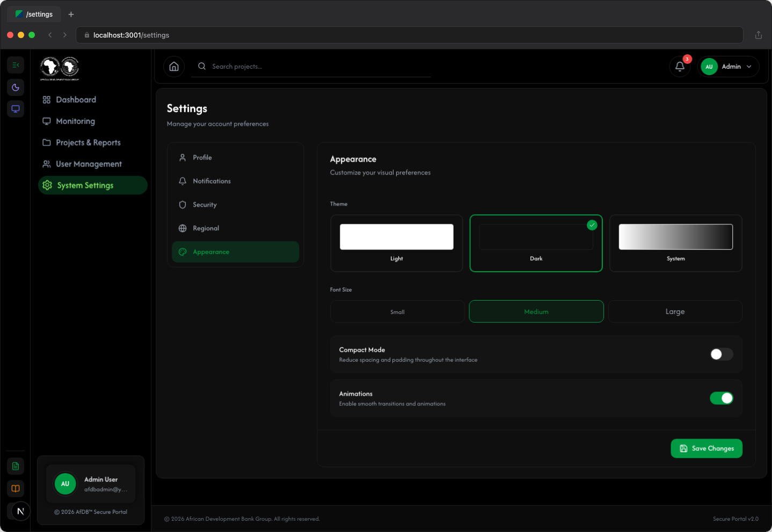Go forward with the browser forward arrow
Screen dimensions: 772x532
tap(65, 35)
